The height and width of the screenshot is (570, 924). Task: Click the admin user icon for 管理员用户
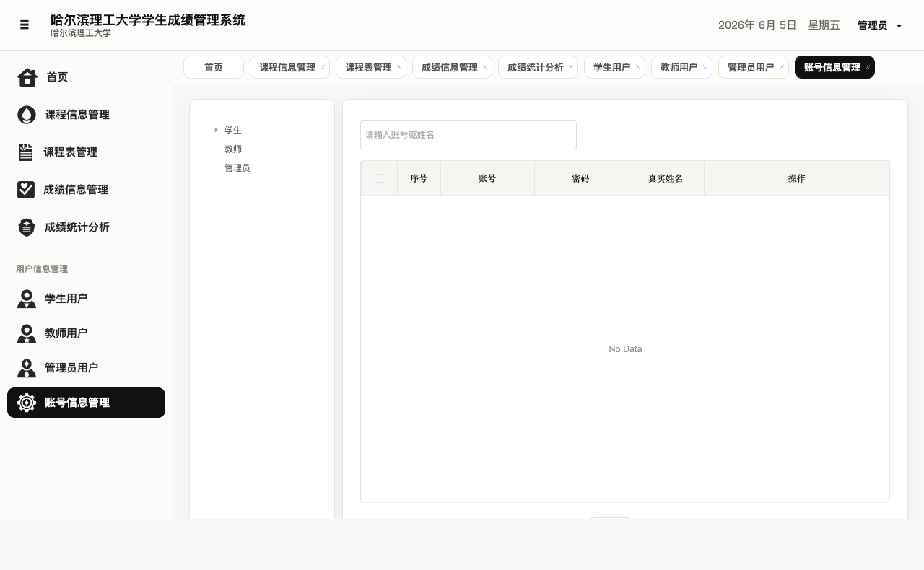26,368
